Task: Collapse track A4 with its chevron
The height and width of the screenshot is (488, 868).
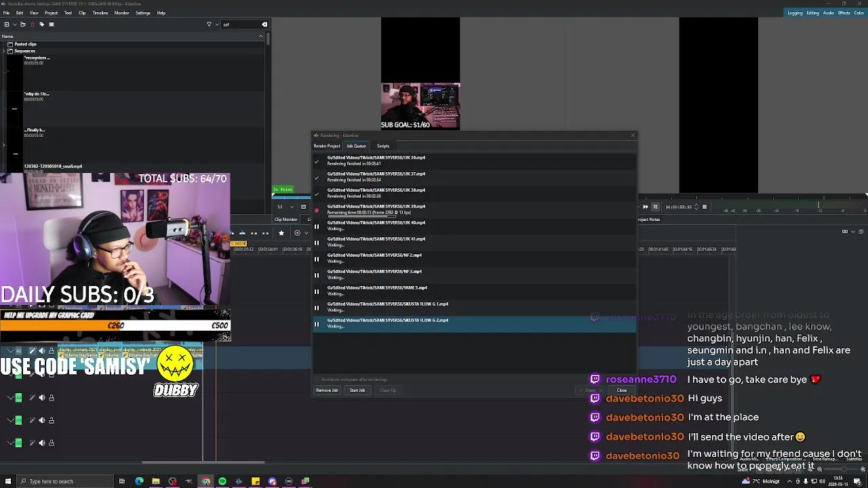Action: [10, 398]
